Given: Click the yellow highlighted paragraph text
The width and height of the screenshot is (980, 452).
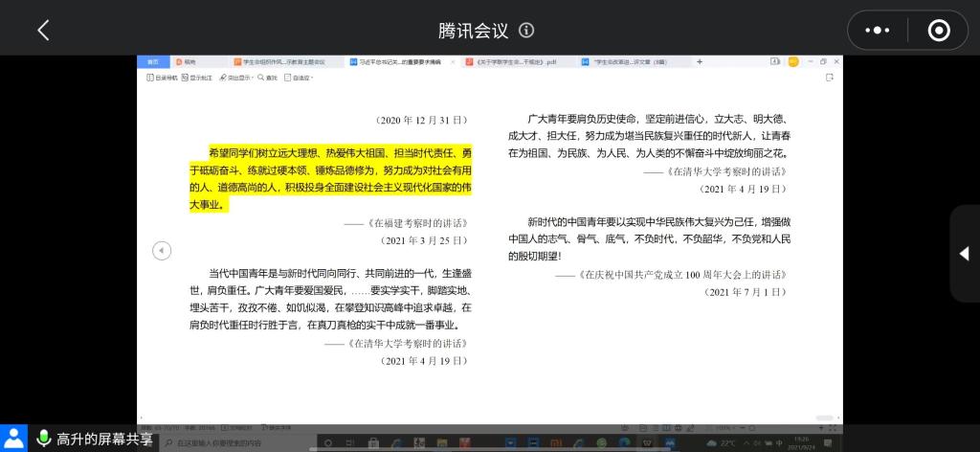Looking at the screenshot, I should pyautogui.click(x=330, y=178).
